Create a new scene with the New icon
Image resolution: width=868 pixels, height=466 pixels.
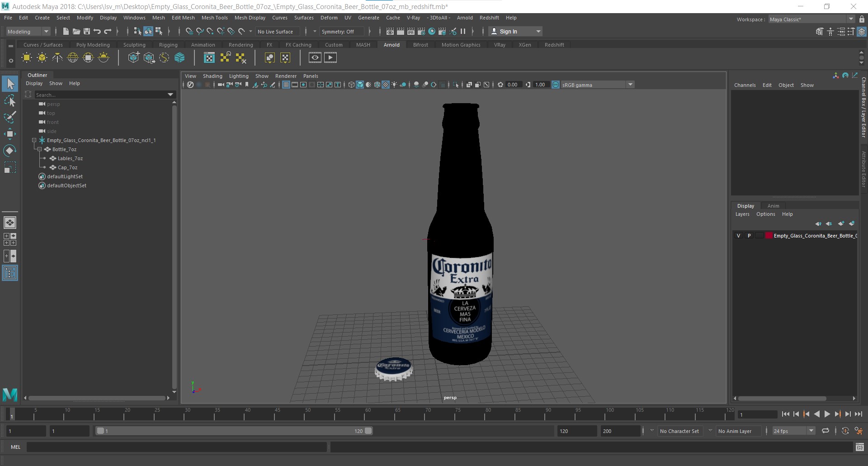point(66,31)
